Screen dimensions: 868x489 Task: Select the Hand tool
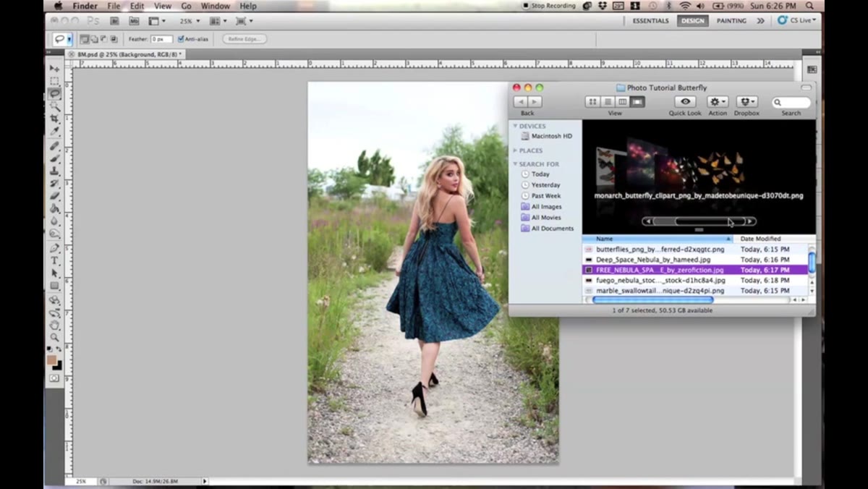coord(54,326)
